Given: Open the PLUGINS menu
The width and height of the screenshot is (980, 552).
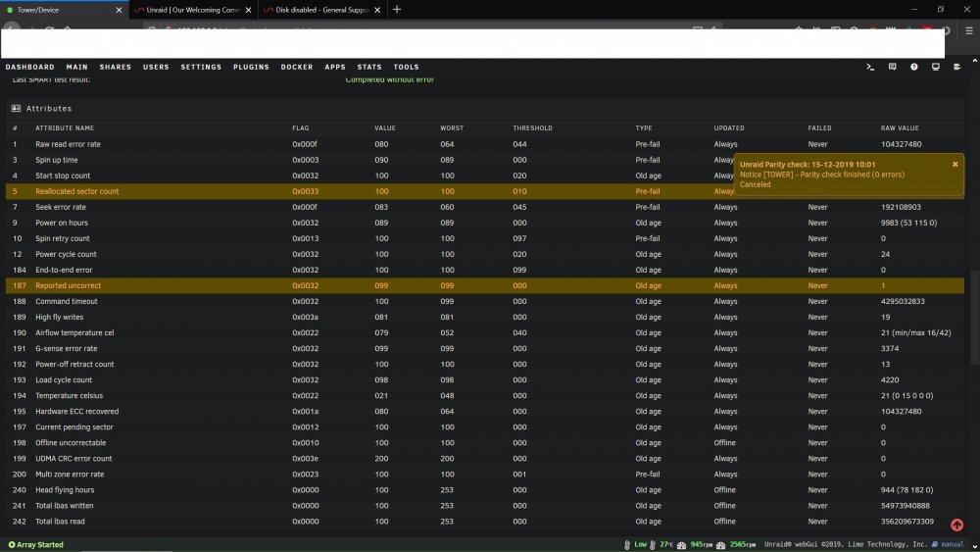Looking at the screenshot, I should (x=251, y=67).
